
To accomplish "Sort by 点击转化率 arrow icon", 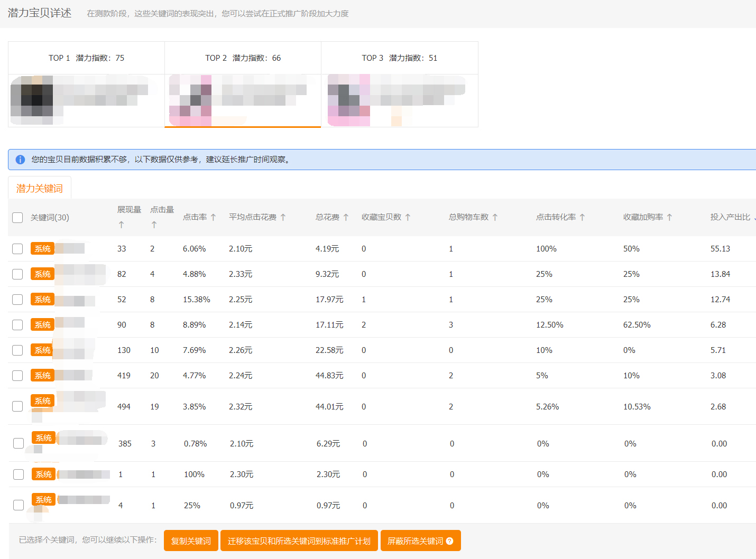I will (582, 217).
